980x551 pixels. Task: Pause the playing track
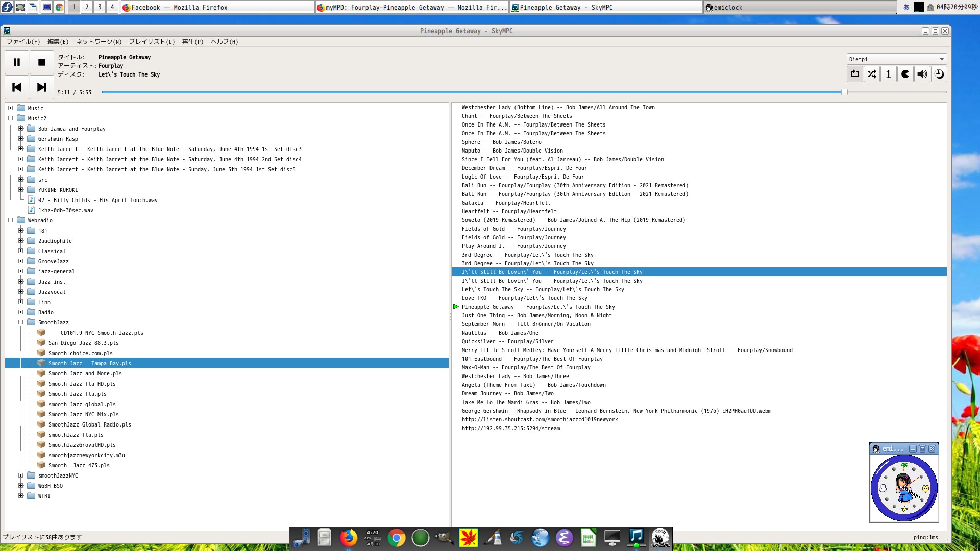click(x=17, y=62)
